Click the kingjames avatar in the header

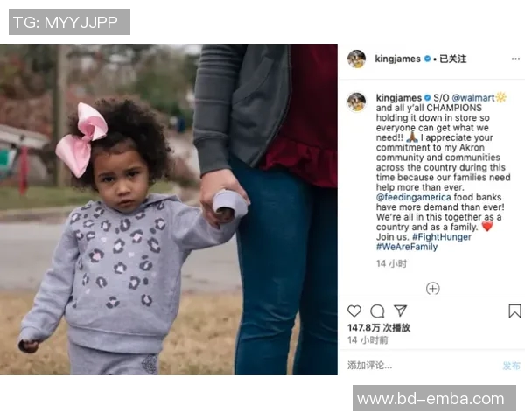(357, 59)
